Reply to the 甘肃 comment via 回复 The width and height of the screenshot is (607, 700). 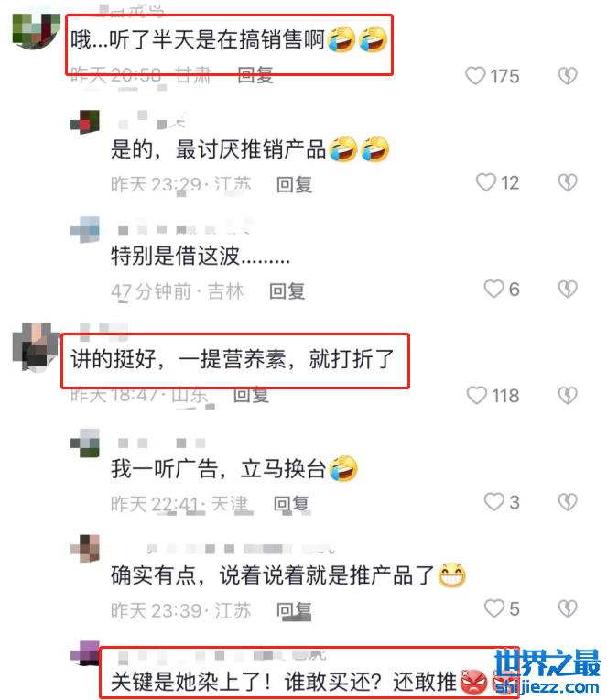[255, 75]
